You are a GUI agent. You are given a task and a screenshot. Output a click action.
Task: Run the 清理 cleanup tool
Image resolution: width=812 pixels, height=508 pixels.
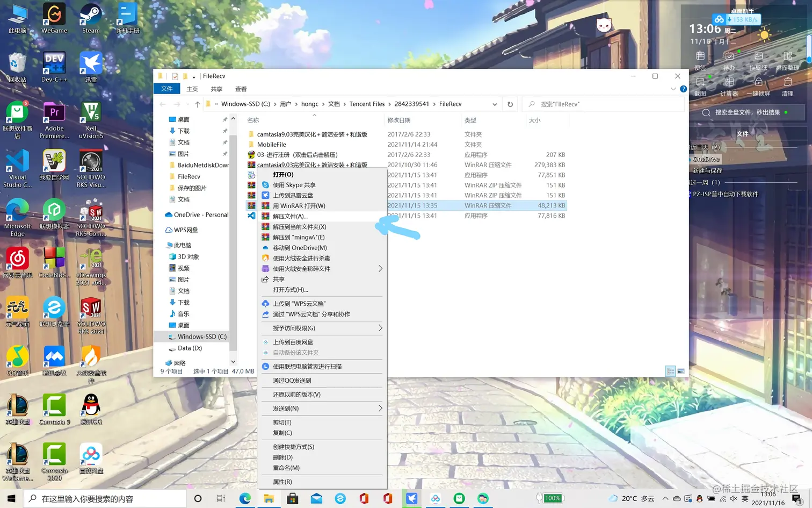click(788, 86)
